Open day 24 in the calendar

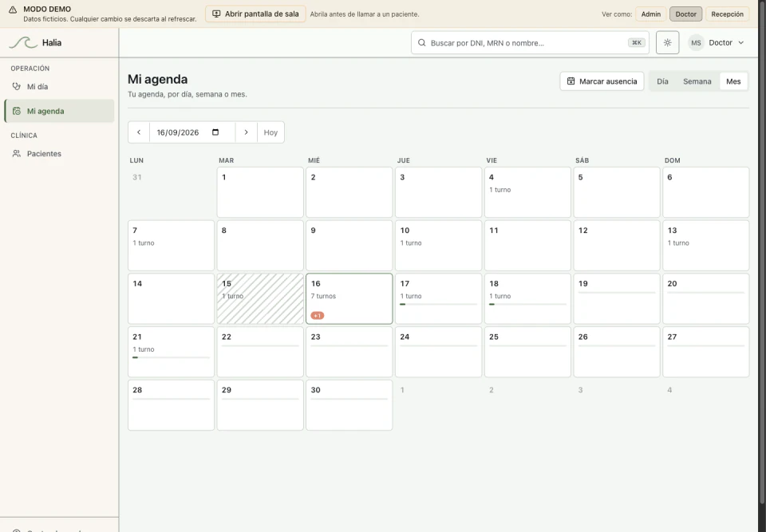[x=439, y=352]
